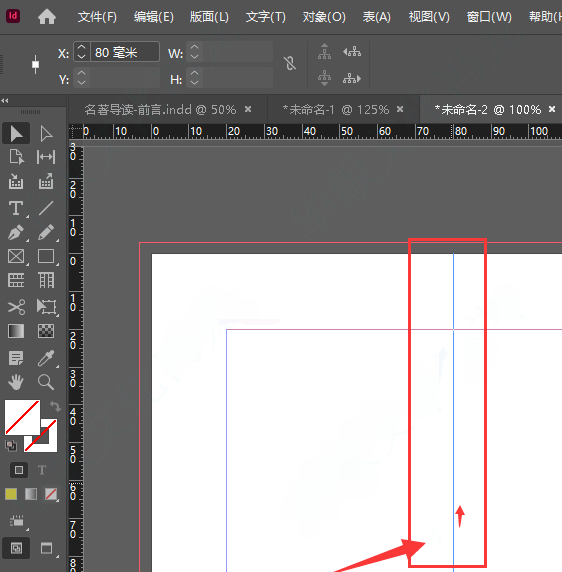Select the Direct Selection tool

pyautogui.click(x=46, y=134)
